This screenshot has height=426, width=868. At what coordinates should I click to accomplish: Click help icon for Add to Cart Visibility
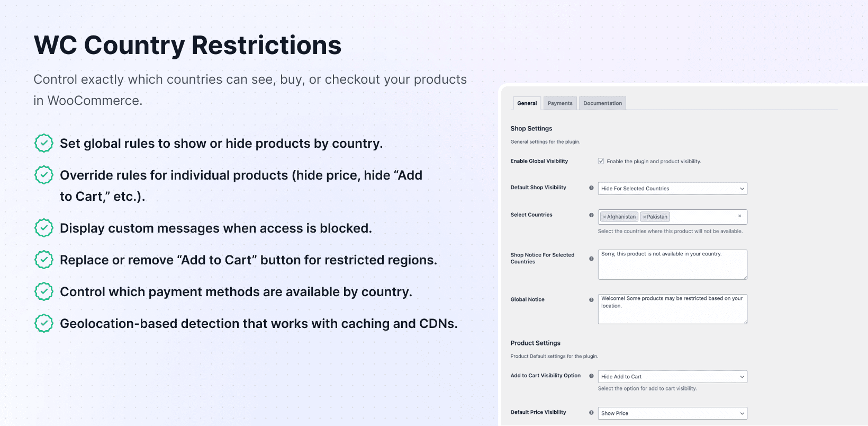[591, 376]
